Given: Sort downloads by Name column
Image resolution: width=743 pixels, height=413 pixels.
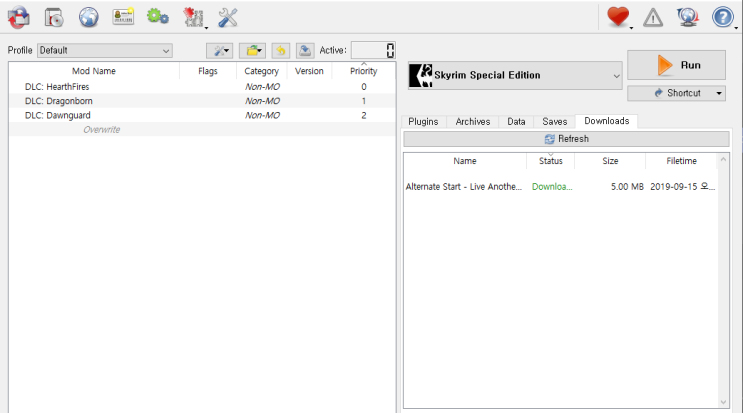Looking at the screenshot, I should (465, 161).
